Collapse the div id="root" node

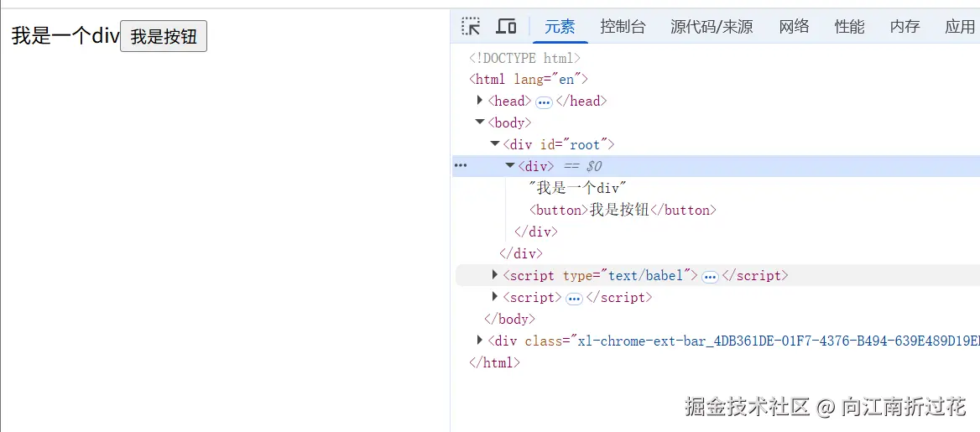495,143
